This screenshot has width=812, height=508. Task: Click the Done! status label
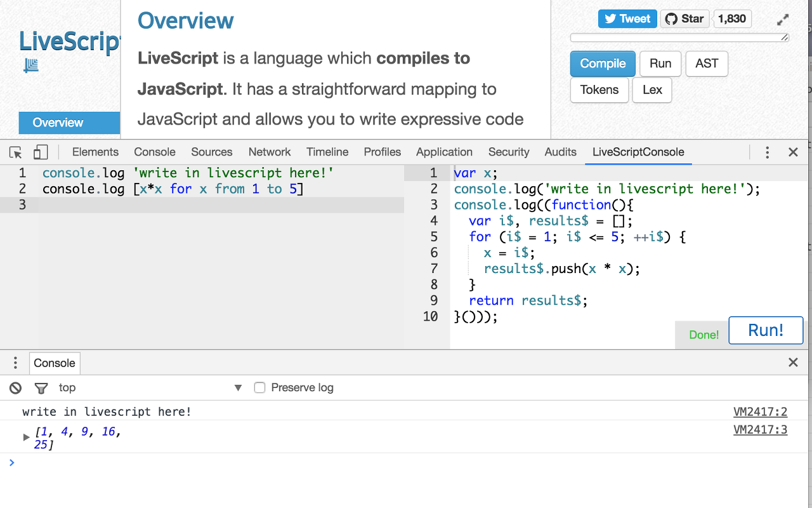[x=704, y=335]
